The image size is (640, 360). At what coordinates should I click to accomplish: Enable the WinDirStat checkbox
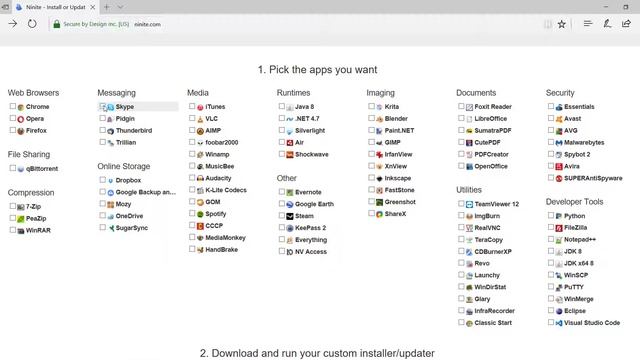461,287
